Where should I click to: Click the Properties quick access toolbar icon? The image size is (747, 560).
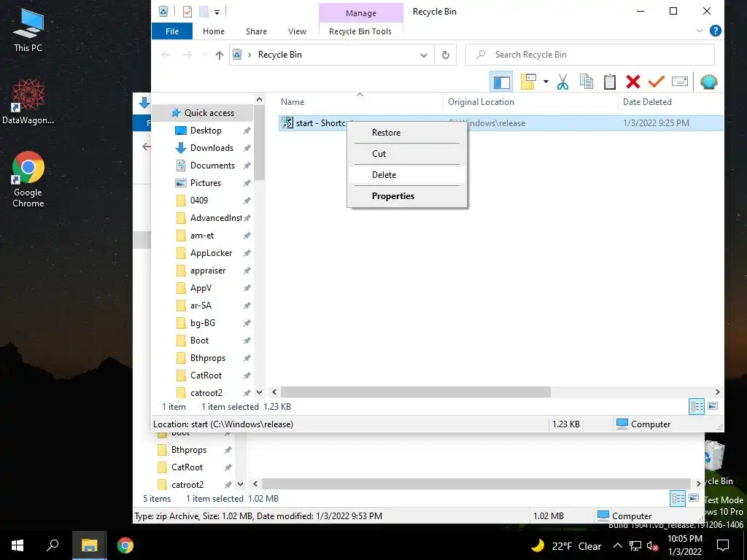click(187, 12)
